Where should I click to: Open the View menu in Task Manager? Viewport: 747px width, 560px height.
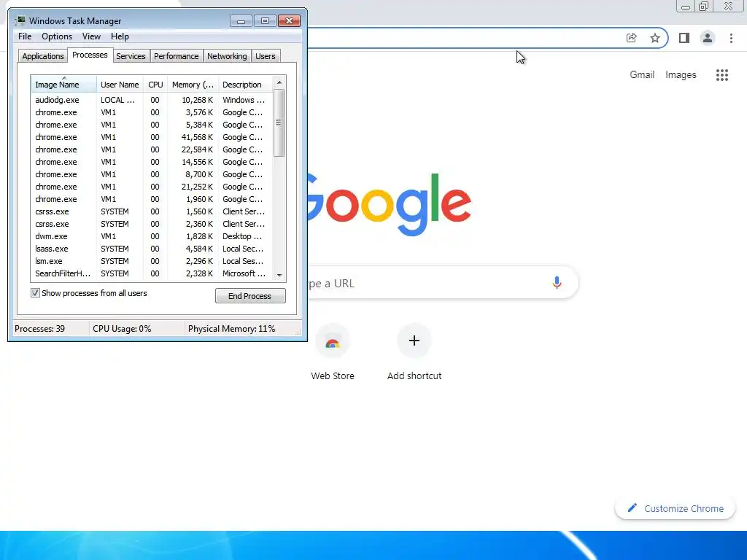click(x=91, y=36)
